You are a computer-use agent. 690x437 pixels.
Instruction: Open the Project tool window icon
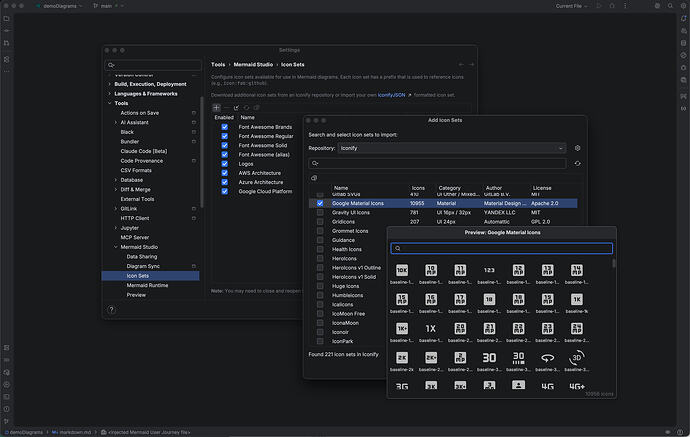[x=7, y=19]
